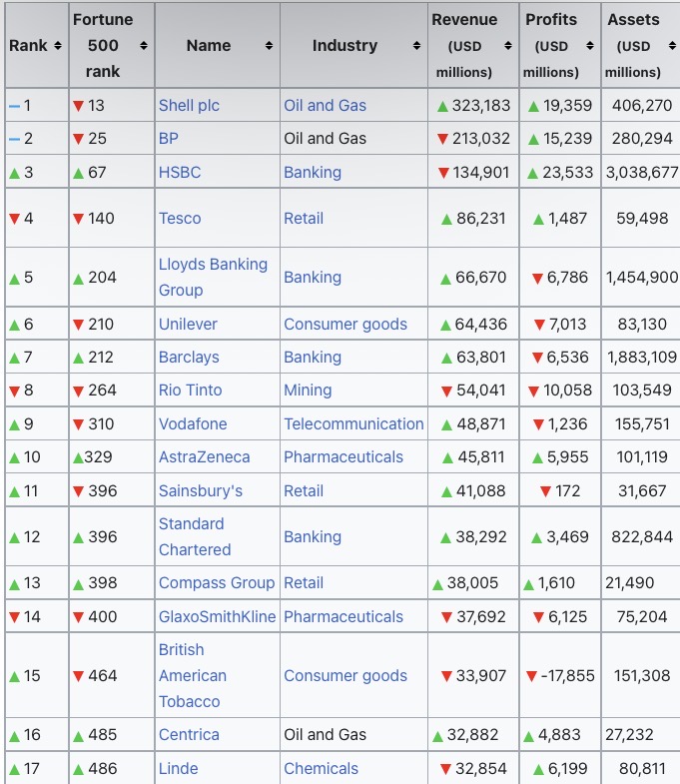
Task: Open the Sainsbury's link
Action: (x=201, y=491)
